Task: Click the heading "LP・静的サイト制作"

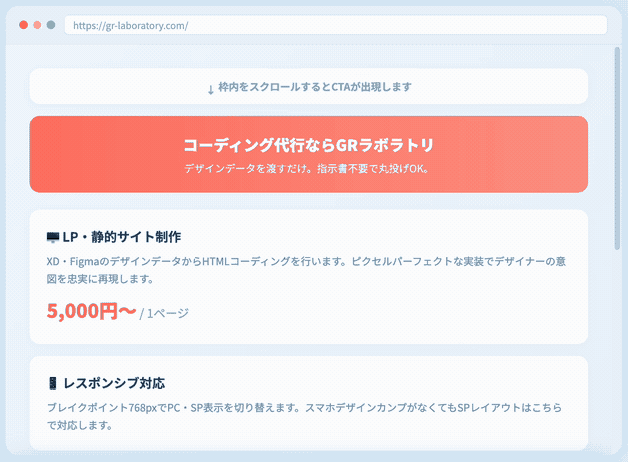Action: [122, 237]
